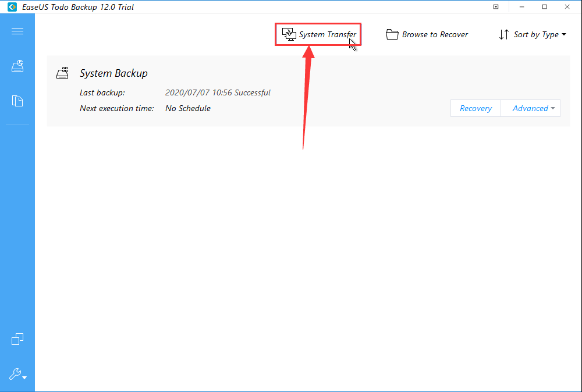Viewport: 582px width, 392px height.
Task: Click the System Backup drive icon
Action: 62,73
